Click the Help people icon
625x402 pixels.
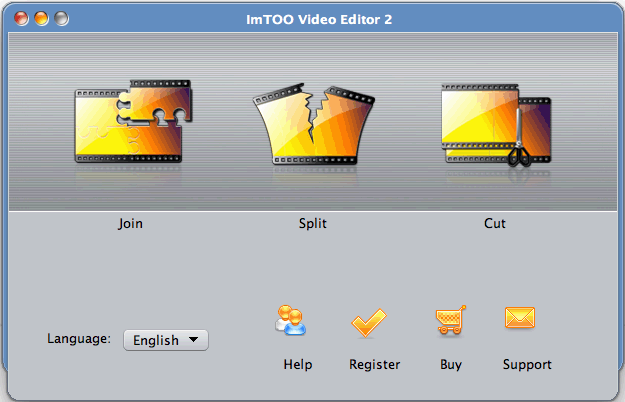tap(290, 320)
